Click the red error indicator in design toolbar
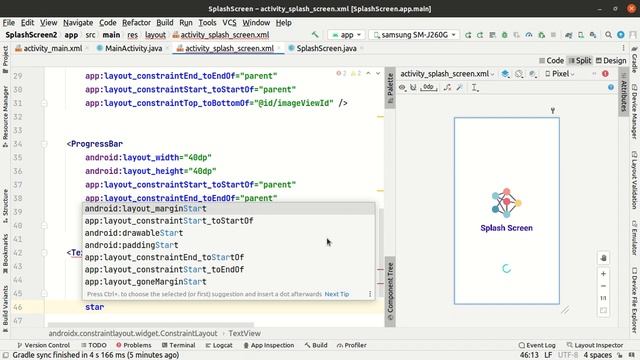The width and height of the screenshot is (640, 360). tap(605, 74)
